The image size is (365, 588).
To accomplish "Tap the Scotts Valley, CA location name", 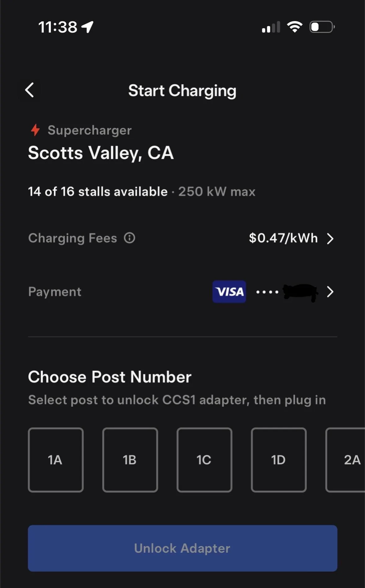I will point(101,153).
